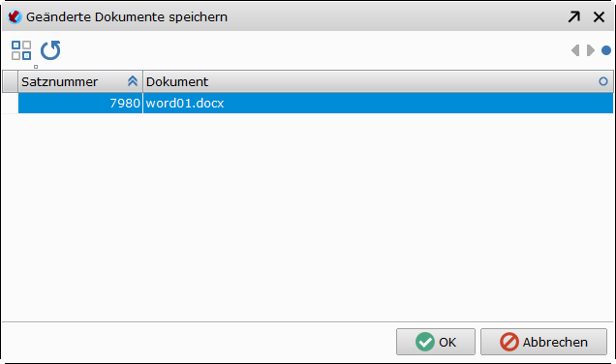This screenshot has height=364, width=616.
Task: Click the right navigation triangle arrow
Action: click(x=591, y=50)
